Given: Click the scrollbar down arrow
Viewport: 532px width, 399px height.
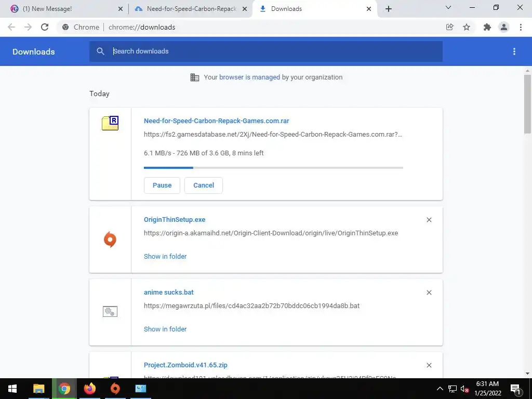Looking at the screenshot, I should point(527,374).
